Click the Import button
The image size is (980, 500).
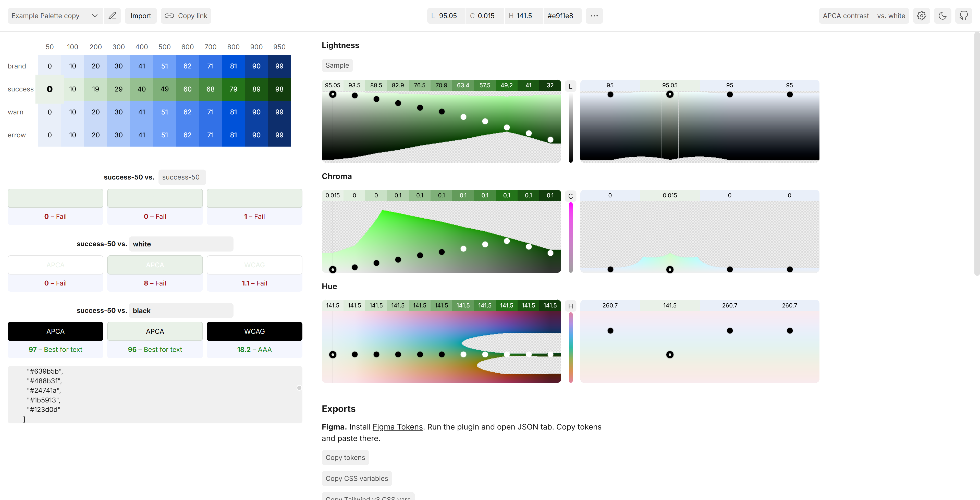click(140, 16)
